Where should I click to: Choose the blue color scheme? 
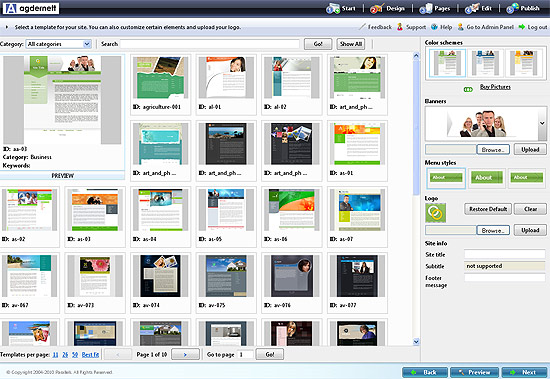(x=485, y=63)
